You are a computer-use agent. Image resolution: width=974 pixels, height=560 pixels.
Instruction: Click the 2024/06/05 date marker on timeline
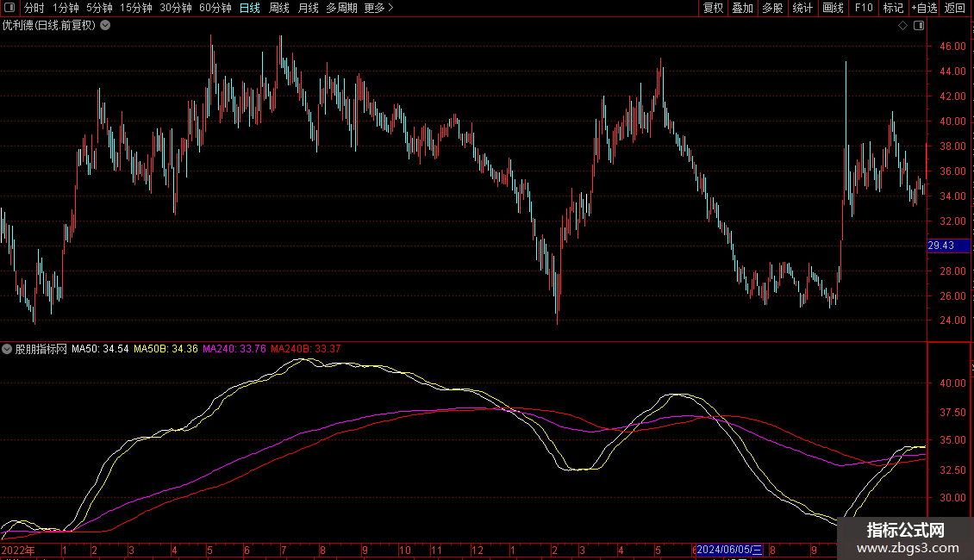pos(729,550)
